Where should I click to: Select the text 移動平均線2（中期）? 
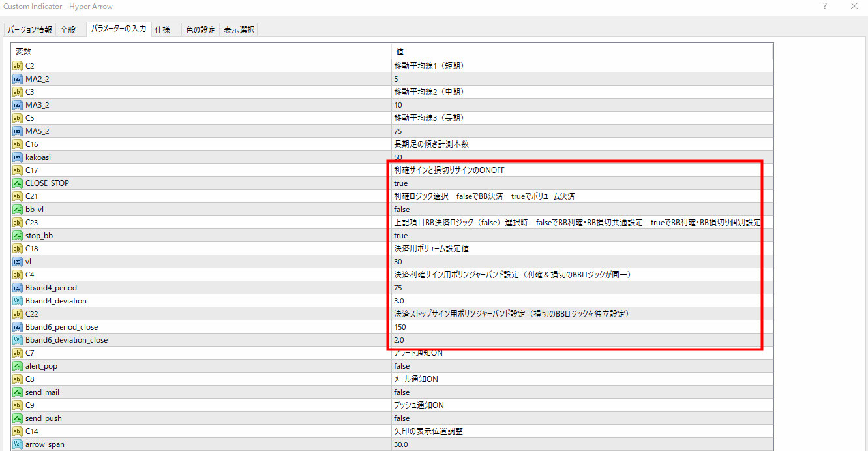[x=428, y=91]
